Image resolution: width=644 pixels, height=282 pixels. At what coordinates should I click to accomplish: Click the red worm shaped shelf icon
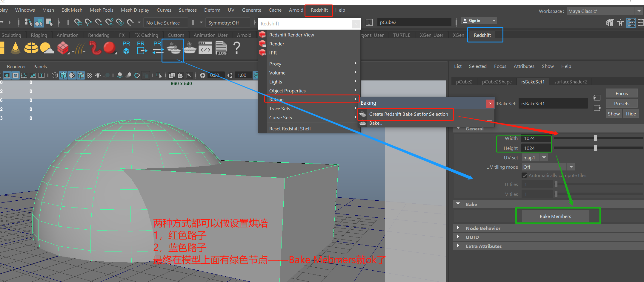tap(95, 48)
